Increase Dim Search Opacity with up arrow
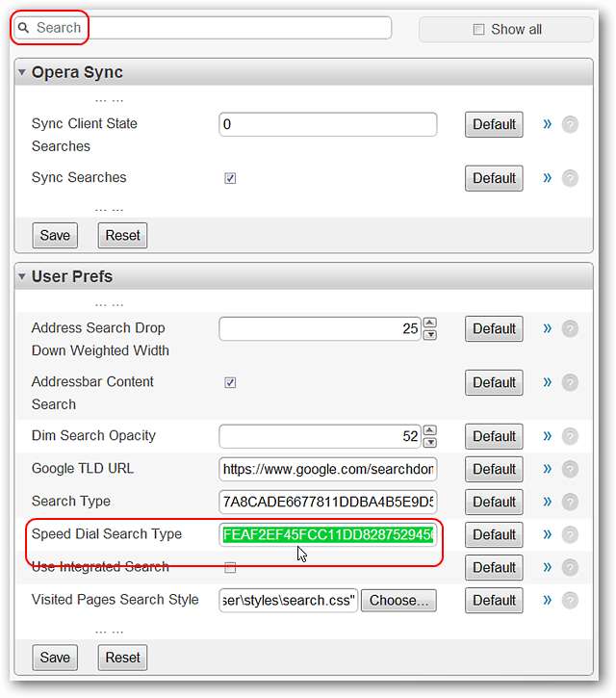Image resolution: width=616 pixels, height=698 pixels. click(430, 430)
